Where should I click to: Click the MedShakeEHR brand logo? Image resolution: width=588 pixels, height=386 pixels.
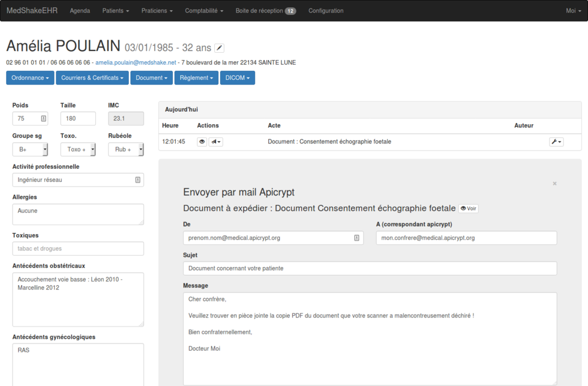tap(32, 11)
